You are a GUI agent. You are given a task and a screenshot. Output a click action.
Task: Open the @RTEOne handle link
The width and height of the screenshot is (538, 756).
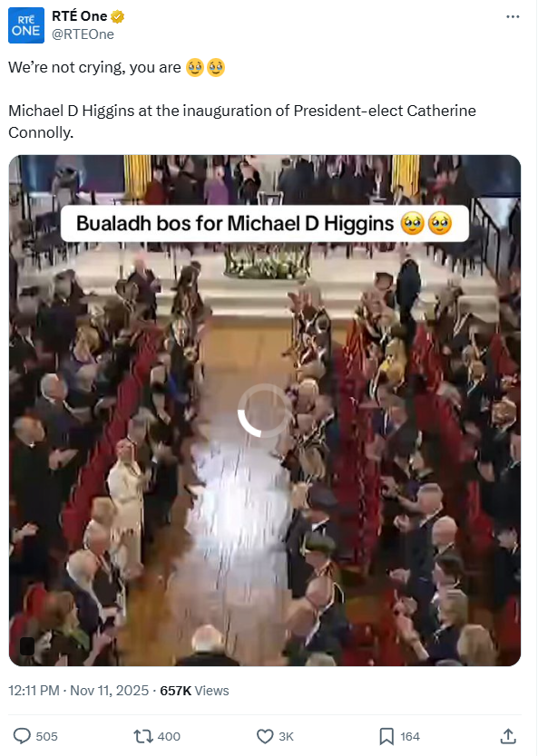point(83,34)
